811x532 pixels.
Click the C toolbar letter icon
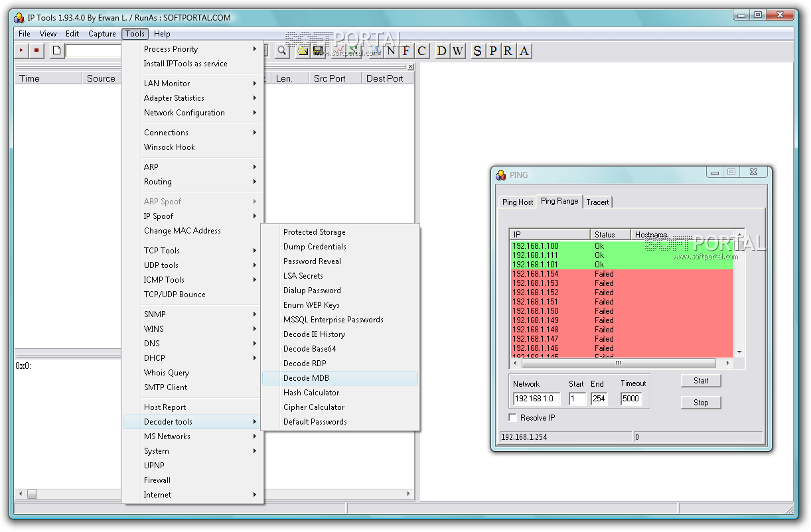pyautogui.click(x=421, y=50)
